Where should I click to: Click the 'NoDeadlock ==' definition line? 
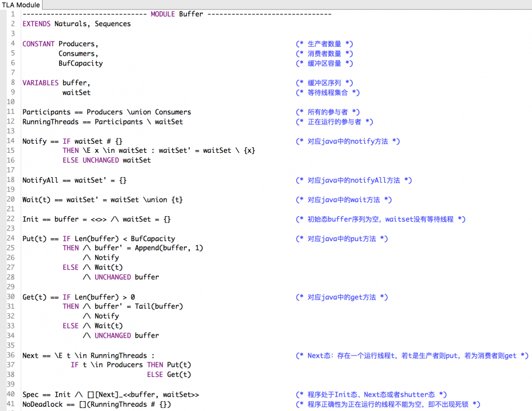pyautogui.click(x=97, y=405)
